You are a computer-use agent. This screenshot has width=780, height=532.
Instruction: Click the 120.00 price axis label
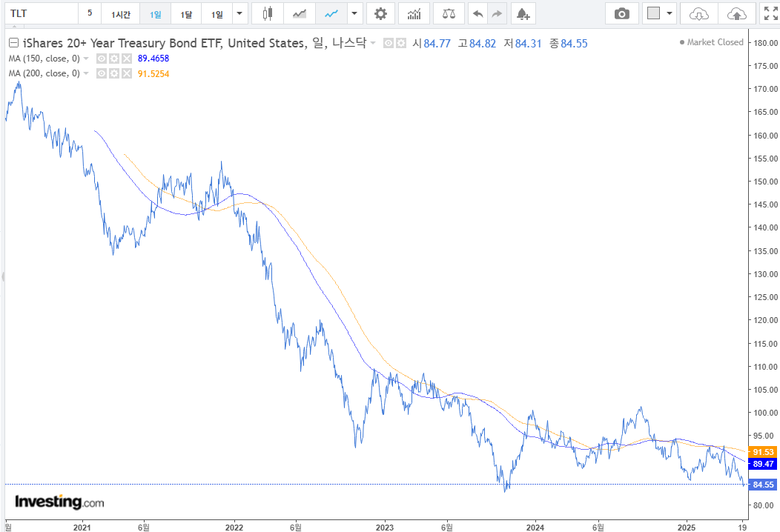point(766,320)
